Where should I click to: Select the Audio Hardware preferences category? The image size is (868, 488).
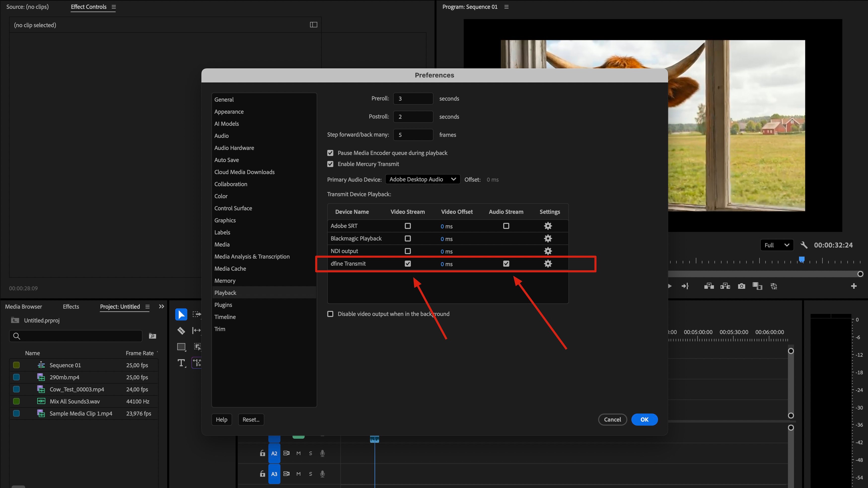coord(264,148)
